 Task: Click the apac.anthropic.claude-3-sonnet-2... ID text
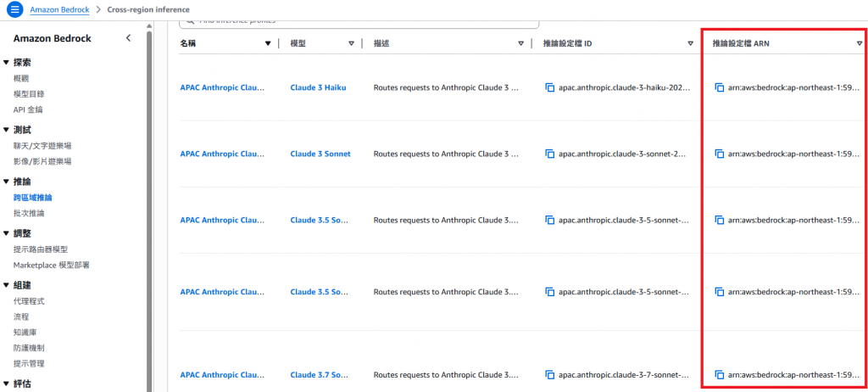[622, 154]
